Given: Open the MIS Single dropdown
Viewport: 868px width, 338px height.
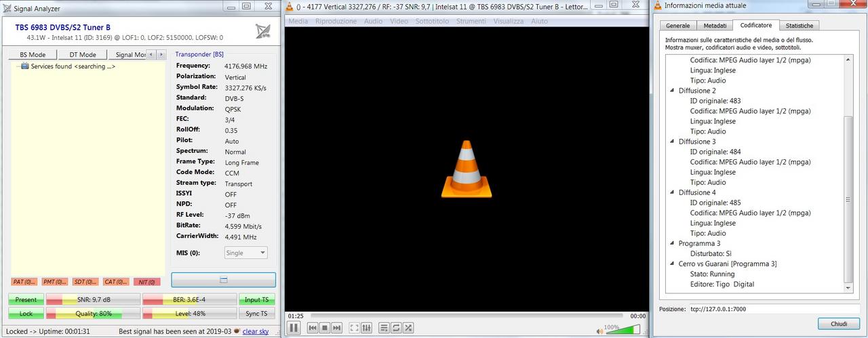Looking at the screenshot, I should click(246, 253).
